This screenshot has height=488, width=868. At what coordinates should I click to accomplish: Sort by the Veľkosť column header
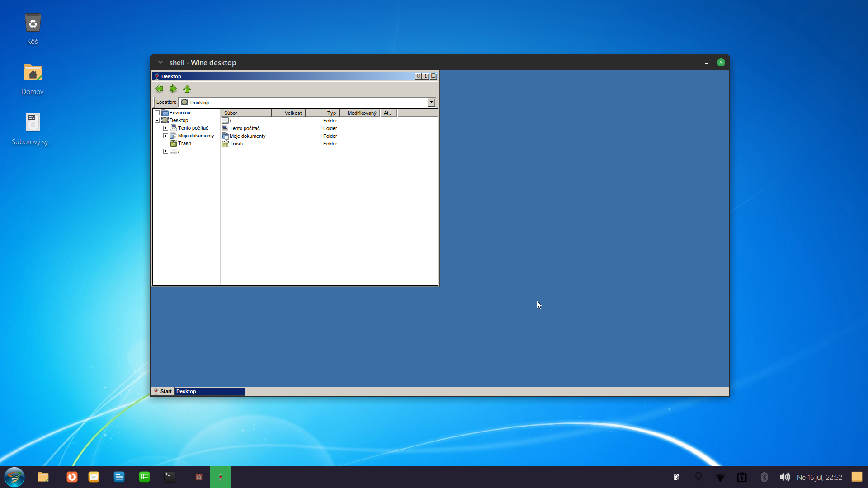tap(289, 113)
